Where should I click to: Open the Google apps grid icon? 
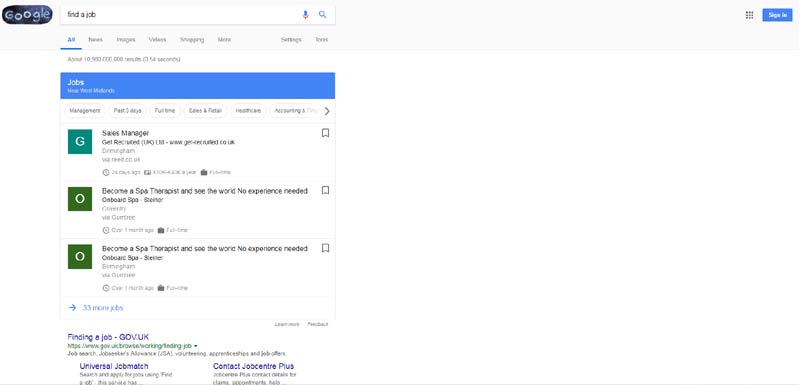[749, 15]
